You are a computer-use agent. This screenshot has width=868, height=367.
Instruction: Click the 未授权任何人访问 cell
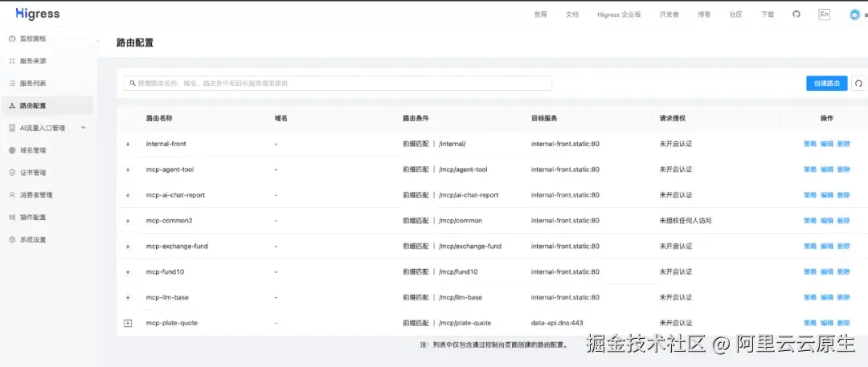pyautogui.click(x=686, y=221)
